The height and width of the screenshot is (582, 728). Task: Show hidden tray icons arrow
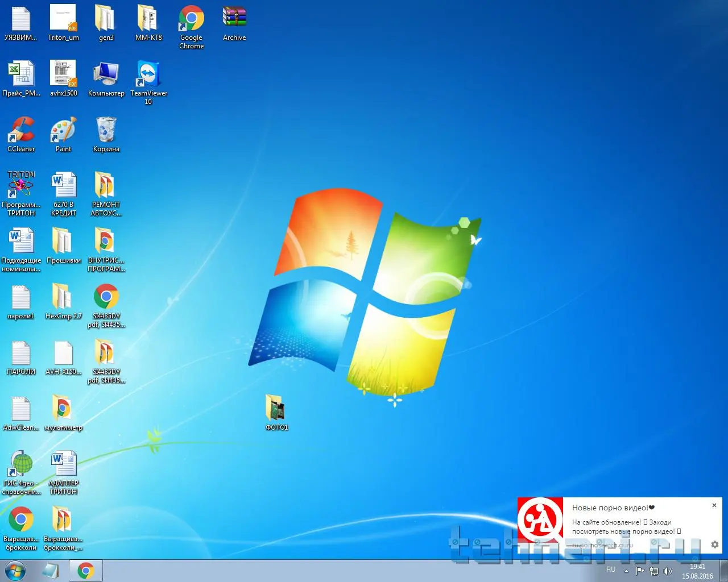(x=626, y=571)
